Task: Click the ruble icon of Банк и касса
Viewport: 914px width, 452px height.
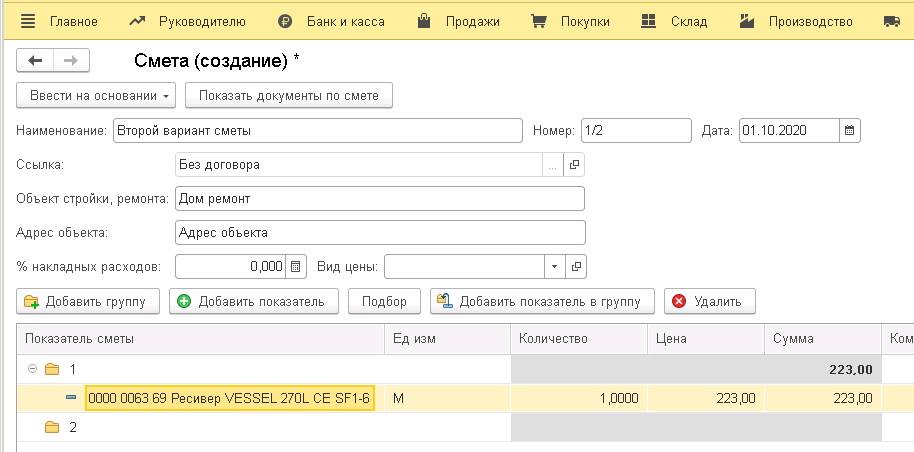Action: point(285,22)
